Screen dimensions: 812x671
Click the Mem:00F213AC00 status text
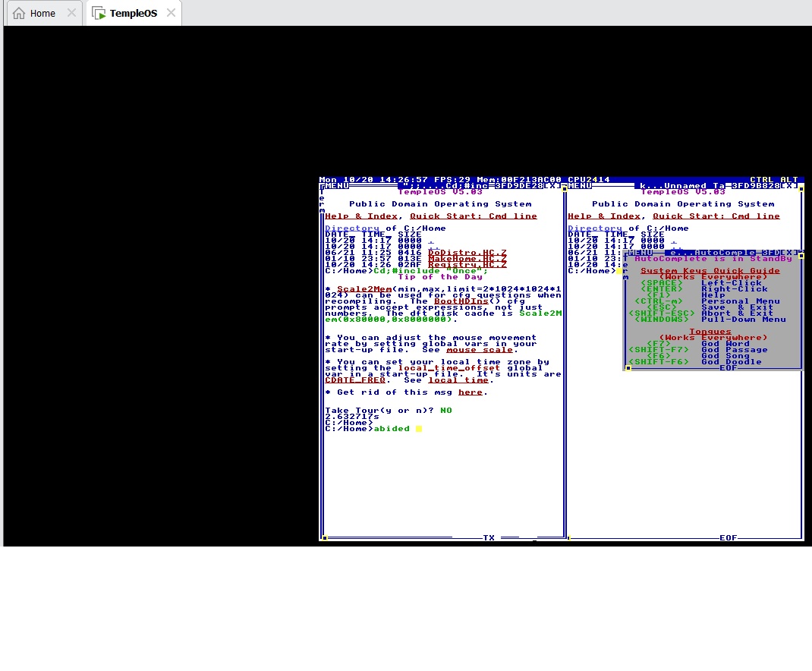519,179
